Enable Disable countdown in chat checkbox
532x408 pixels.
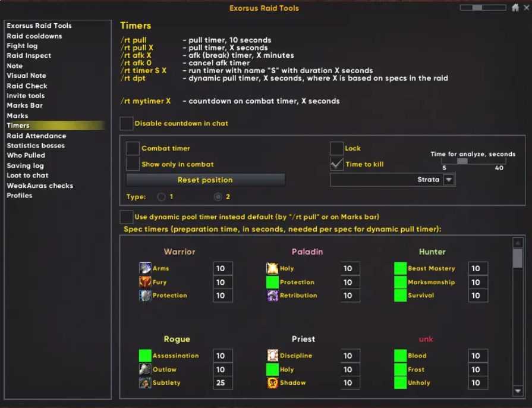tap(127, 124)
